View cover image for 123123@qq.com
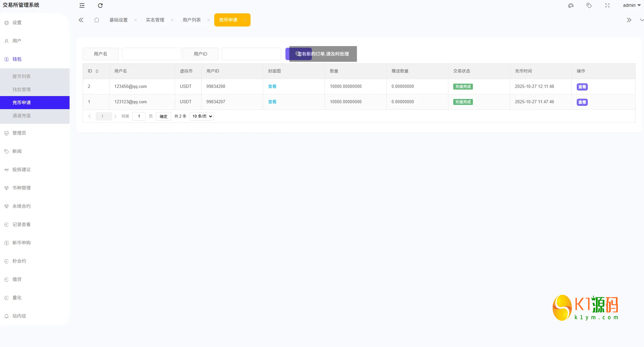 point(272,102)
